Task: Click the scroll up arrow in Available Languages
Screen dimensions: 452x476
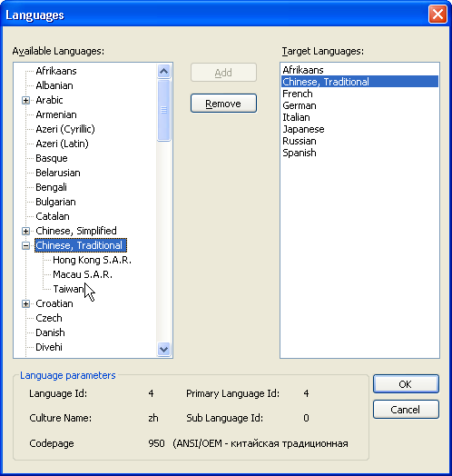Action: (x=163, y=72)
